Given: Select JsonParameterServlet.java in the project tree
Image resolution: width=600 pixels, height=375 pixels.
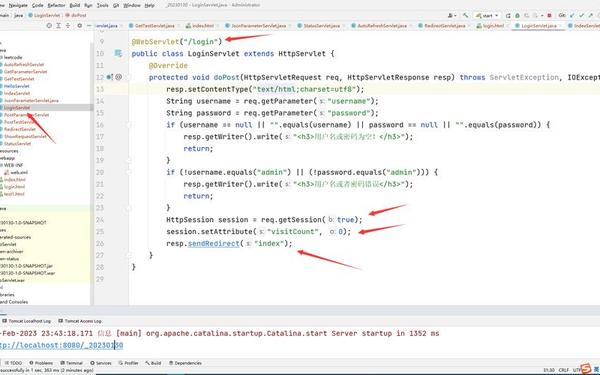Looking at the screenshot, I should (x=31, y=101).
